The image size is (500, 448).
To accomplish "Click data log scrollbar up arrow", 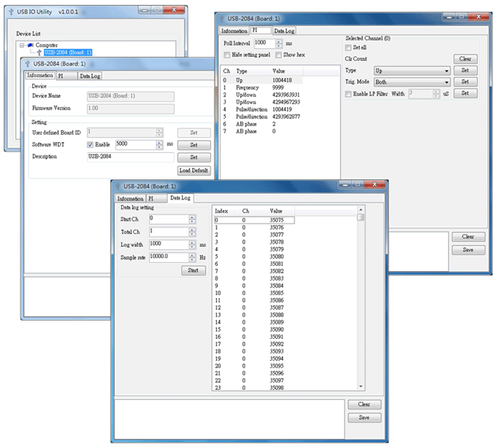I will coord(361,210).
